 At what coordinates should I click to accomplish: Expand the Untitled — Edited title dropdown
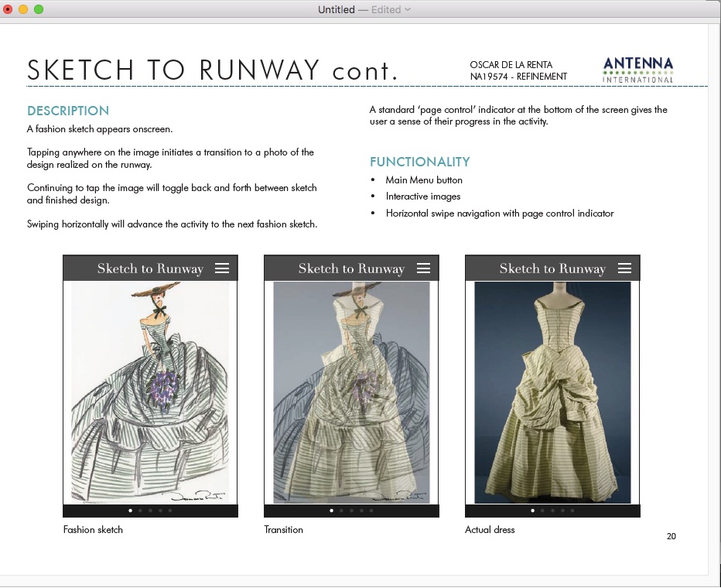coord(408,9)
